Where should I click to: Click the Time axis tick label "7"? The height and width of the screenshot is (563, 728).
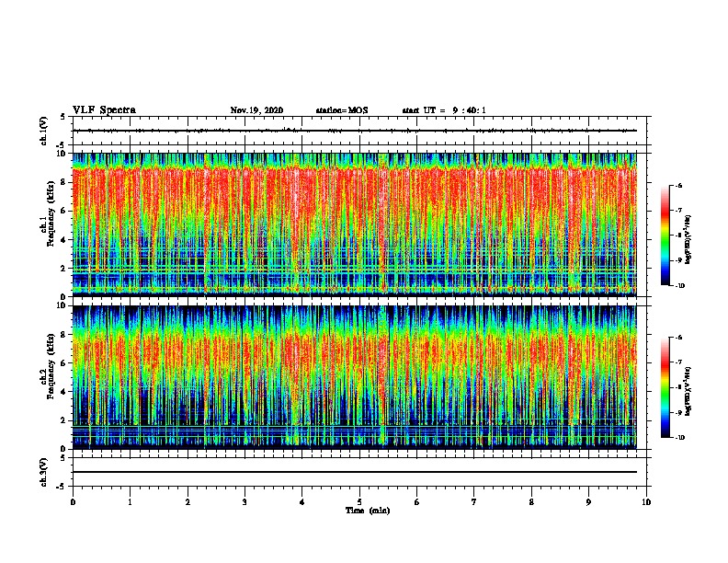click(x=474, y=502)
